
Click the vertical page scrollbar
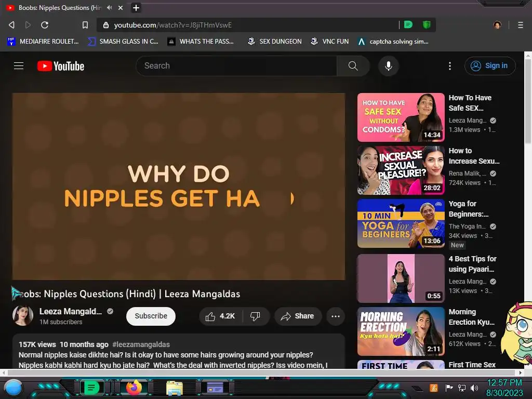click(528, 101)
